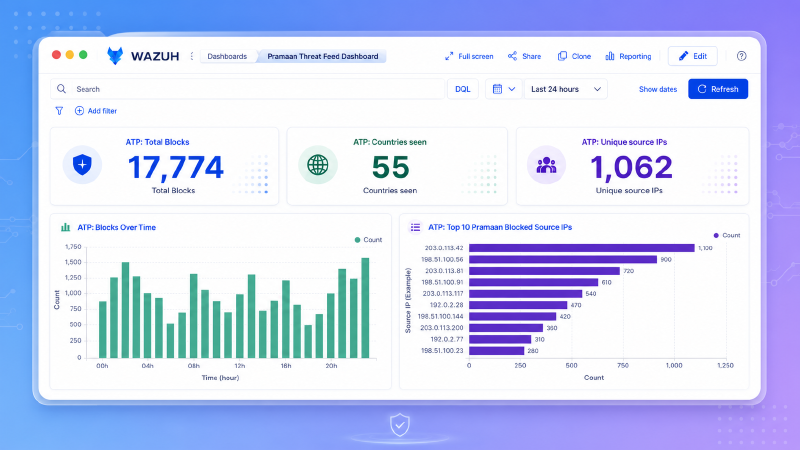
Task: Click the Share button label
Action: tap(532, 56)
